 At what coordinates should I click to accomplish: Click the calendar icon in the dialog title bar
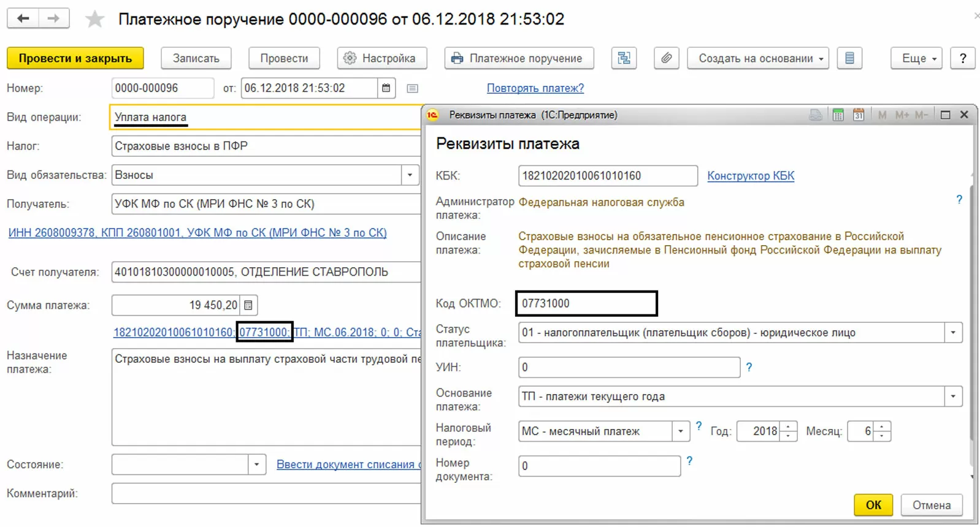[x=859, y=115]
